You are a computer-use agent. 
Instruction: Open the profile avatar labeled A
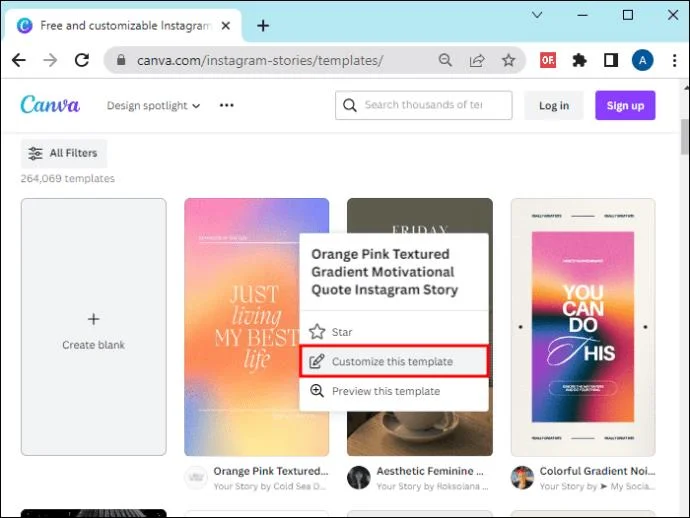[x=642, y=60]
